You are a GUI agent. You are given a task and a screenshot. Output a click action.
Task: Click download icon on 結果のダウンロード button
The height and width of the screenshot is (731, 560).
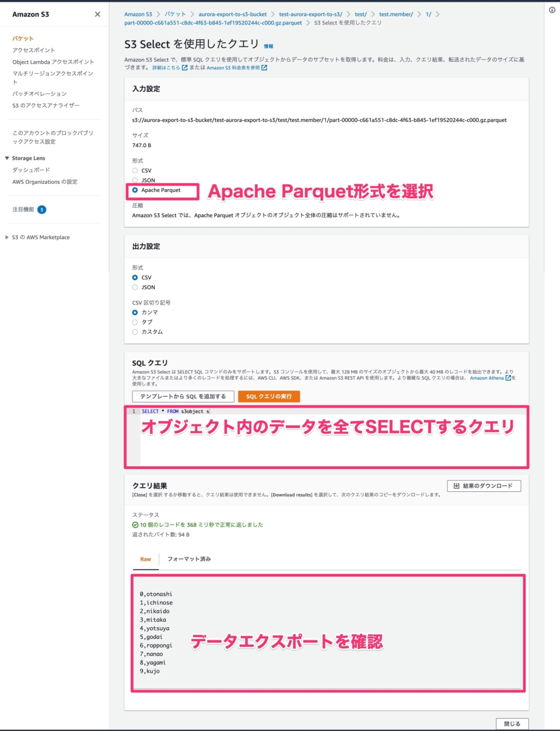(457, 485)
